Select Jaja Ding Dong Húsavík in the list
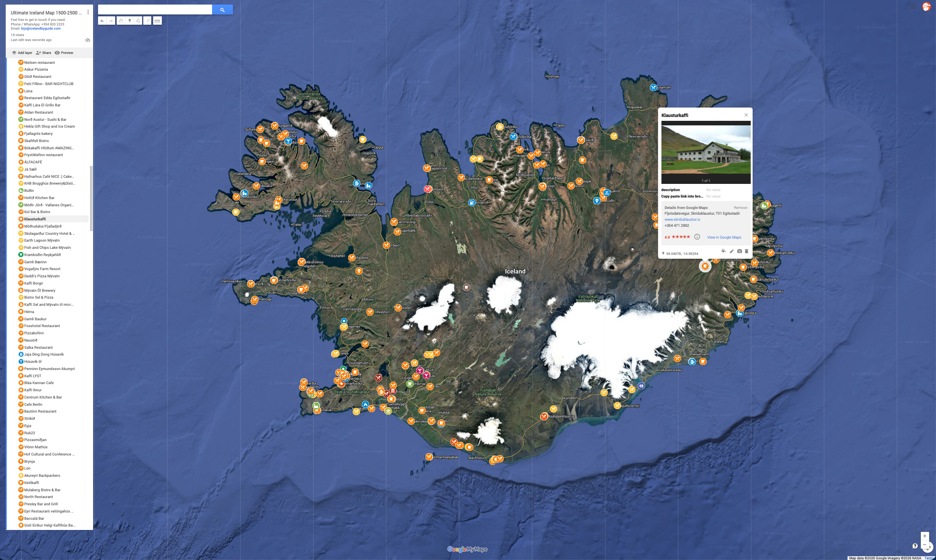The height and width of the screenshot is (560, 936). click(44, 354)
